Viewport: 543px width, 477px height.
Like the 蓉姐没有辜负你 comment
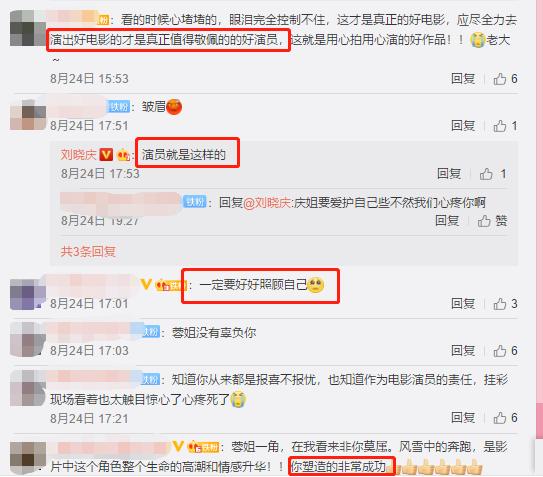pos(505,351)
